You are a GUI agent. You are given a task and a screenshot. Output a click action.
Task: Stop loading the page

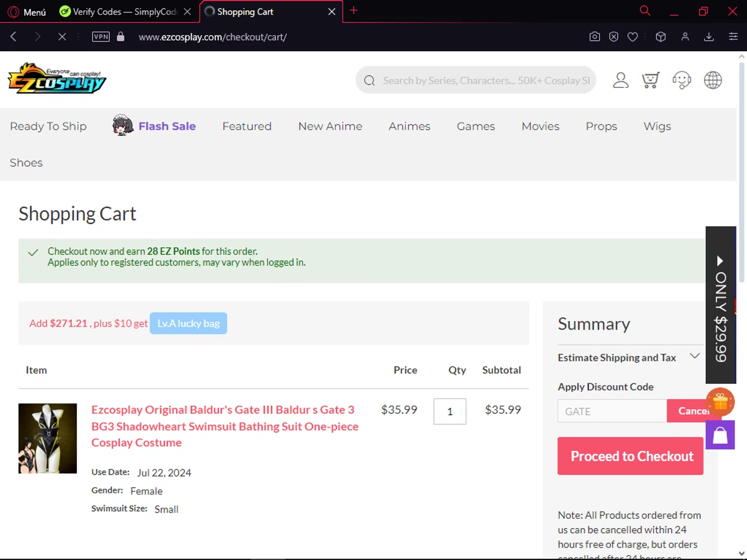pos(62,36)
